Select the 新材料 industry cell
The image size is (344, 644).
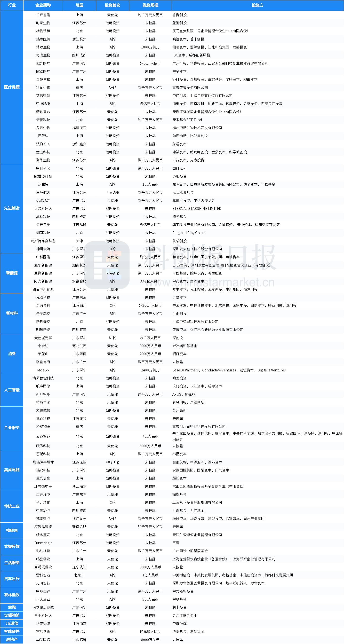[12, 313]
